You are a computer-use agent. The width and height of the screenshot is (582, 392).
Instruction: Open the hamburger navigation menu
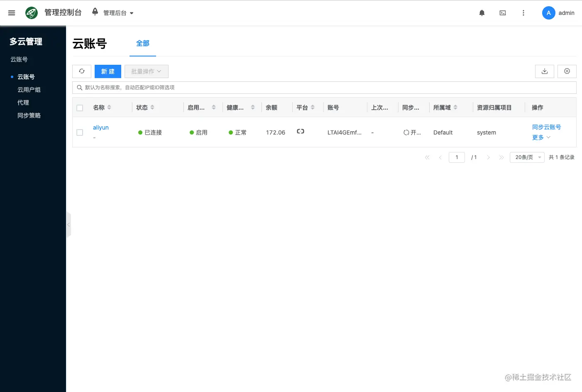[x=12, y=13]
